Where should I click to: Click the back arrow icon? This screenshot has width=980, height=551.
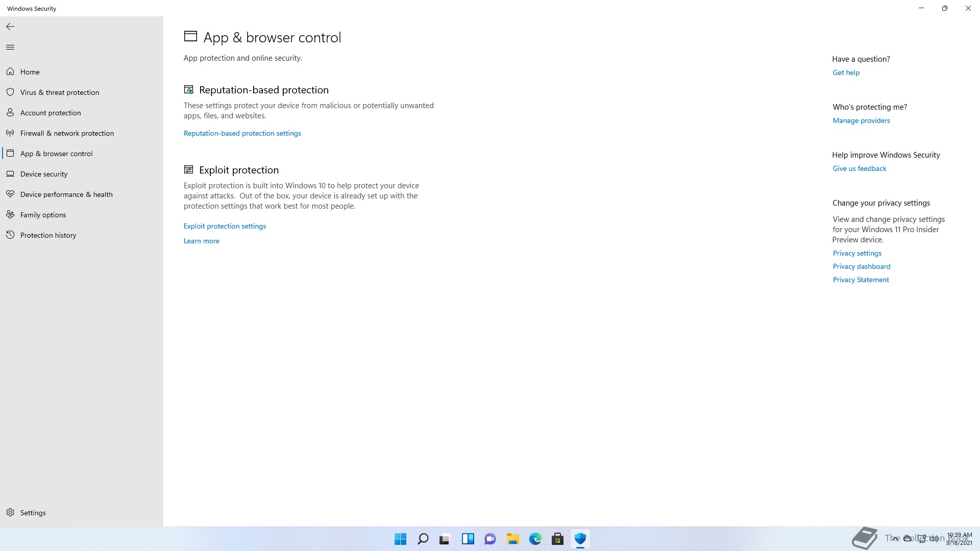point(10,27)
